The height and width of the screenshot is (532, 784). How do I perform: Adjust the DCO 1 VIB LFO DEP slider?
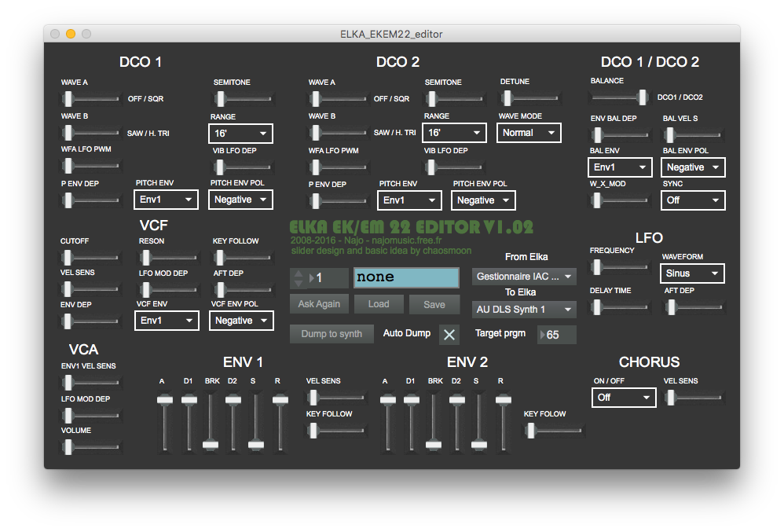(243, 167)
